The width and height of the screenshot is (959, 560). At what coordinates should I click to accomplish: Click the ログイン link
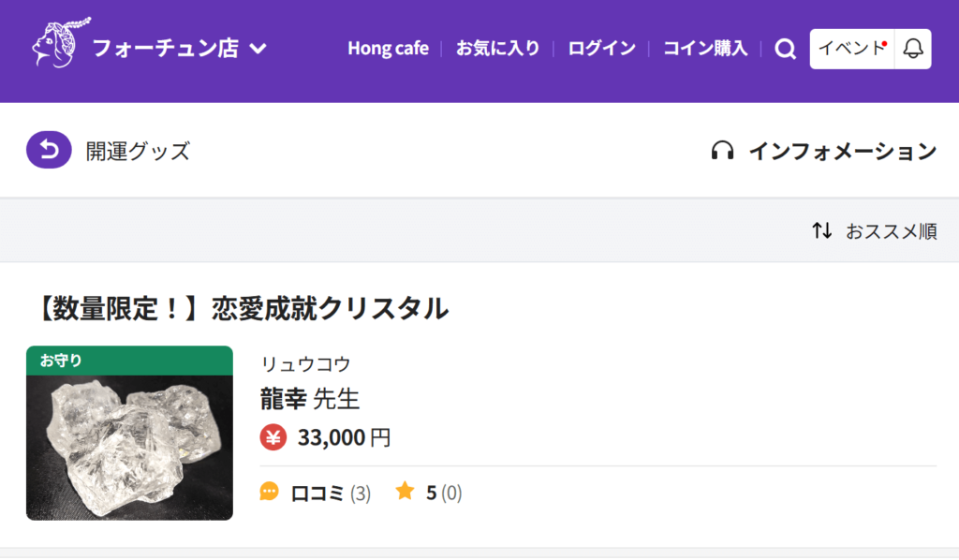(601, 49)
